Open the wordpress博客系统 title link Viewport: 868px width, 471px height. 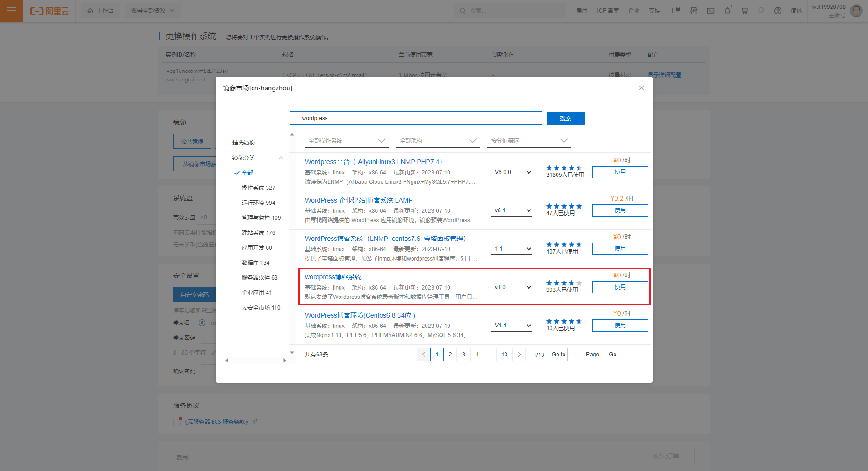point(333,277)
